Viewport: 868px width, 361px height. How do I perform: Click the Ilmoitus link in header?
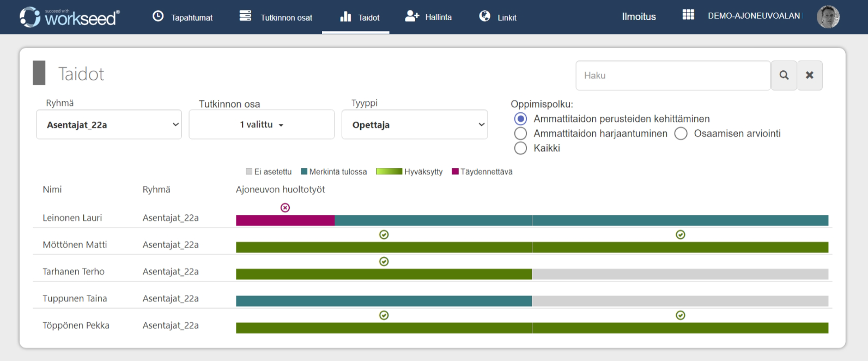(x=639, y=17)
